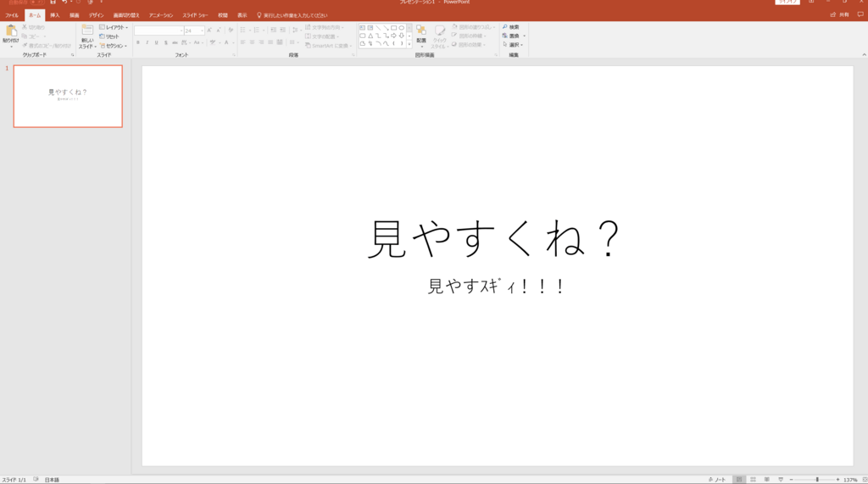This screenshot has width=868, height=484.
Task: Align text left in paragraph group
Action: (243, 42)
